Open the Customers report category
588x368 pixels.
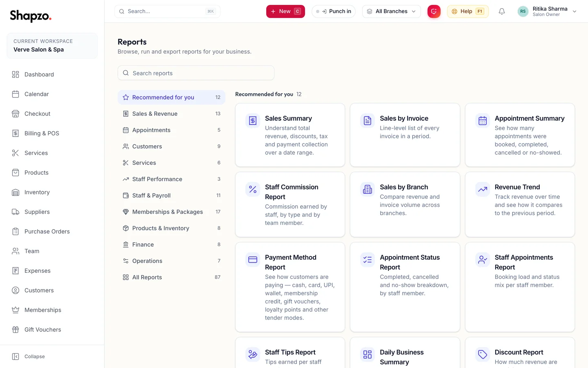[x=171, y=146]
